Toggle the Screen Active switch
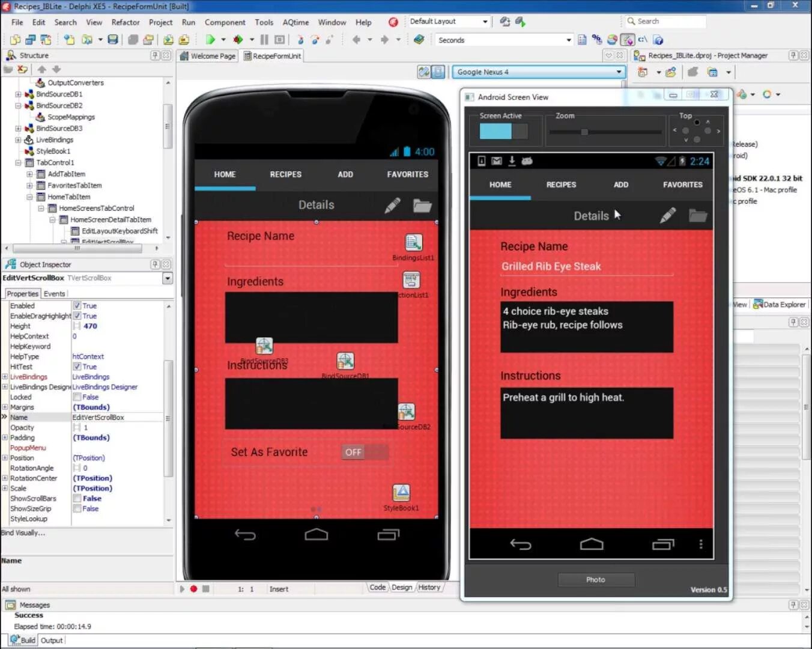 pyautogui.click(x=503, y=131)
